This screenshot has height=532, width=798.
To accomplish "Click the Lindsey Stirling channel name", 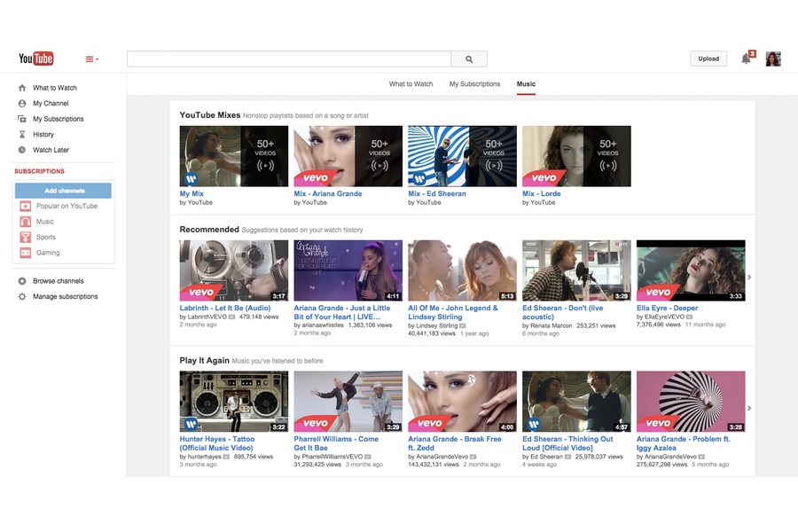I will coord(436,325).
